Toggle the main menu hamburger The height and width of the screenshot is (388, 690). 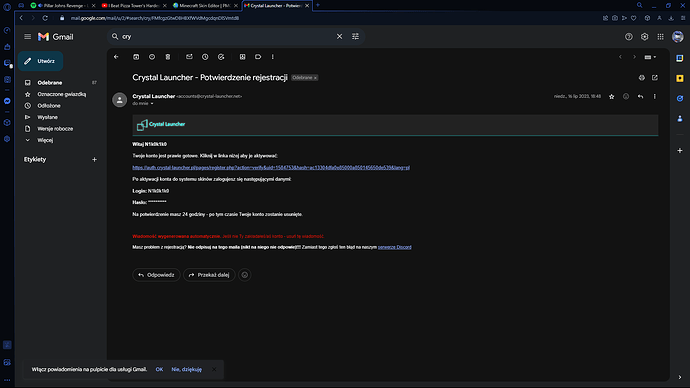28,37
